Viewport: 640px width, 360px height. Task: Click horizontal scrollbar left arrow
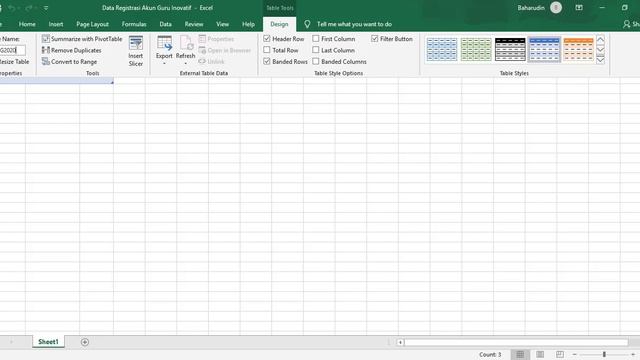point(400,342)
